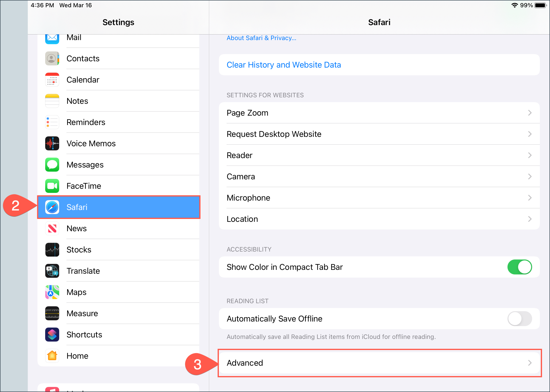Open Location settings chevron
The width and height of the screenshot is (550, 392).
click(530, 219)
